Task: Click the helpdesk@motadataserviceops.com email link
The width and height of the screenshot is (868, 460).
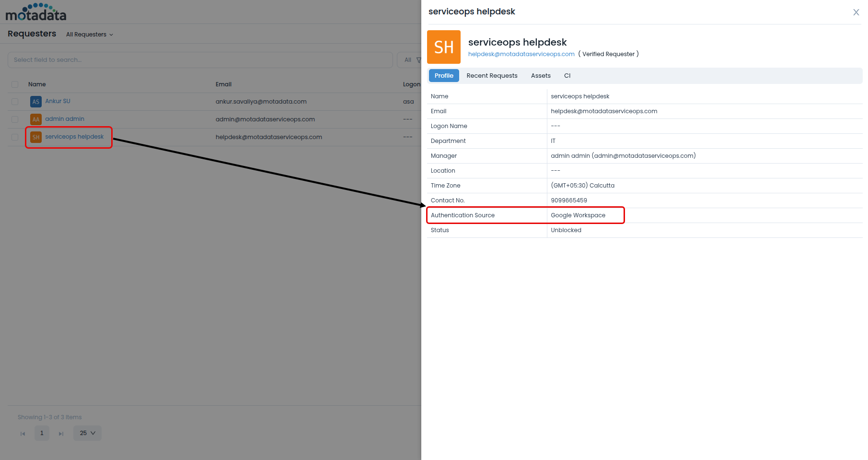Action: coord(521,54)
